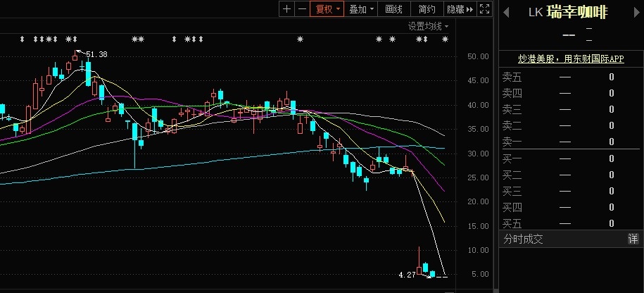
Task: Select the 4.27 low price label
Action: (x=407, y=275)
